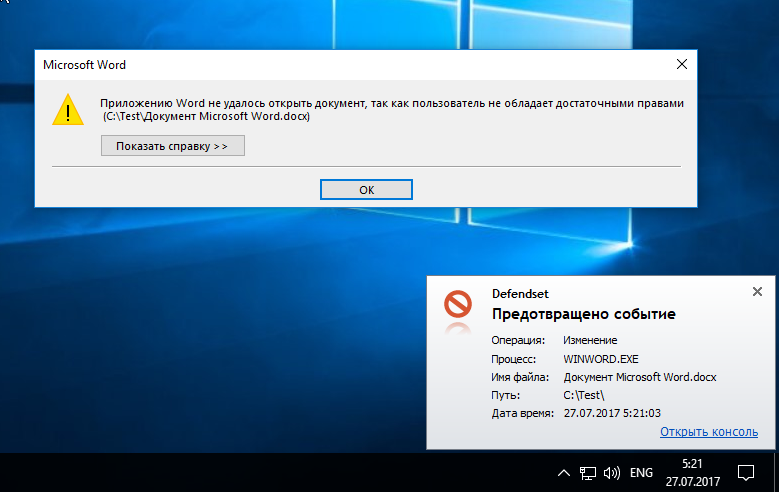
Task: Switch input language via ENG indicator
Action: tap(641, 473)
